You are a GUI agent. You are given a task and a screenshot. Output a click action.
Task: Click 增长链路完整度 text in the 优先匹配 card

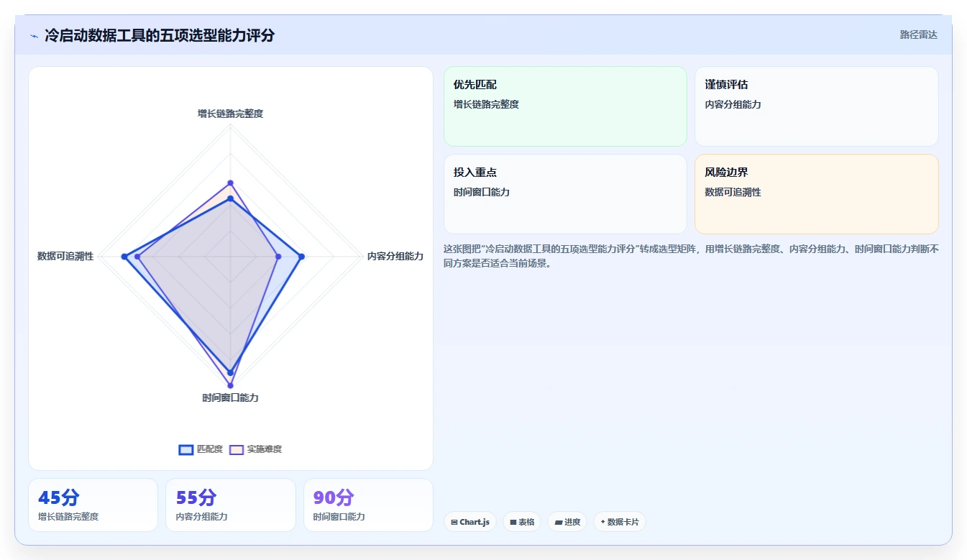pyautogui.click(x=486, y=104)
